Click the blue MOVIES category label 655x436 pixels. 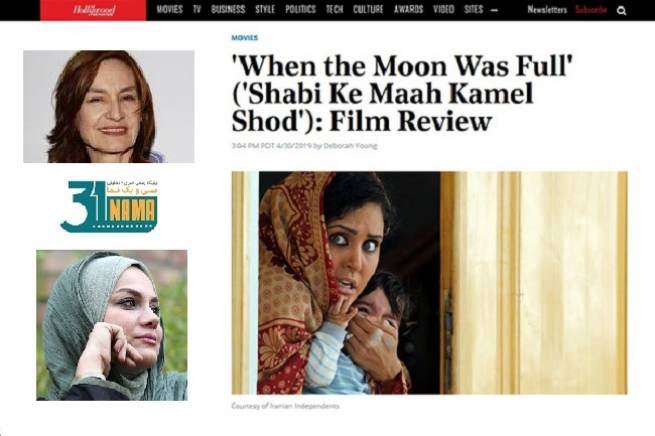[245, 38]
